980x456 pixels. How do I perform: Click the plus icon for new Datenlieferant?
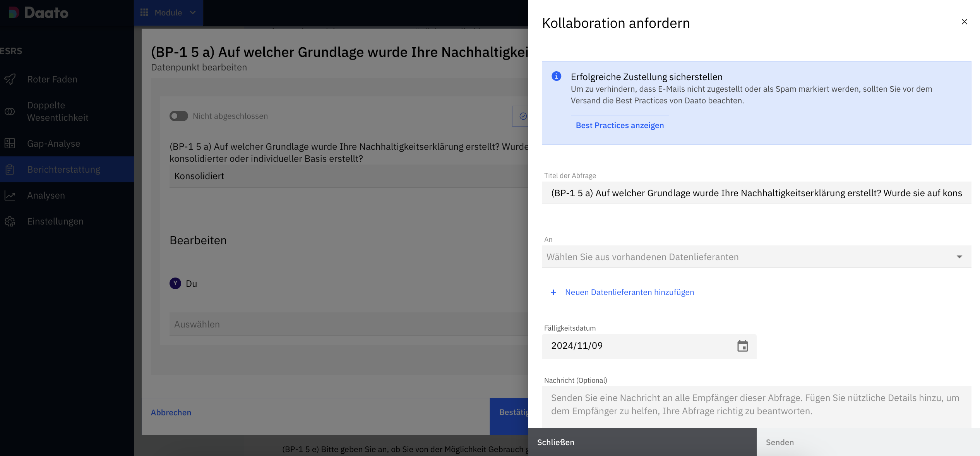click(x=553, y=292)
